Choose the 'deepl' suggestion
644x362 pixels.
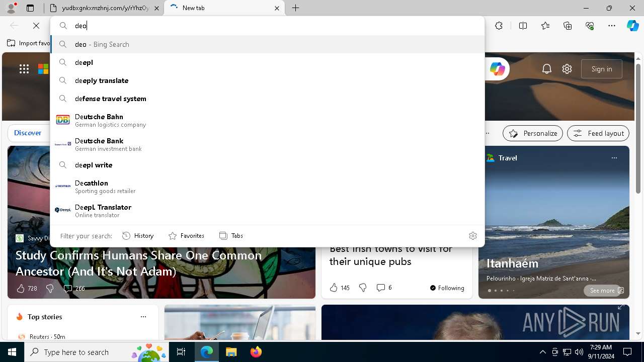click(x=267, y=62)
